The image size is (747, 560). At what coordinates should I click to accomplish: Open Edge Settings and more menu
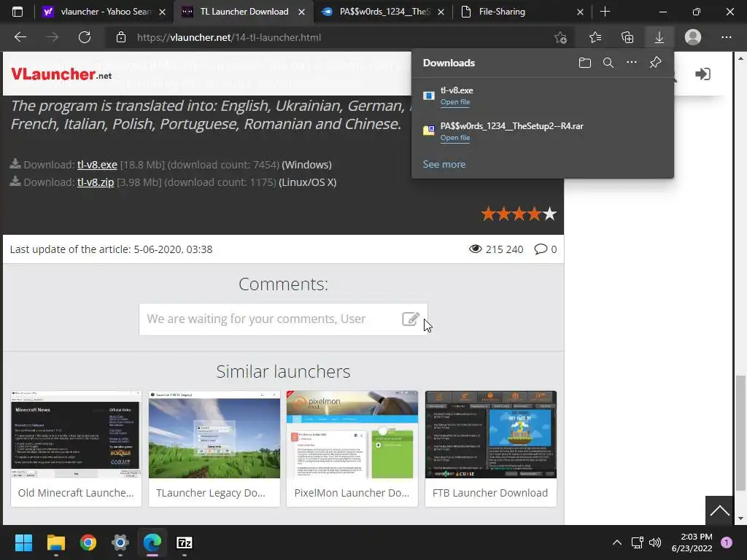[726, 37]
